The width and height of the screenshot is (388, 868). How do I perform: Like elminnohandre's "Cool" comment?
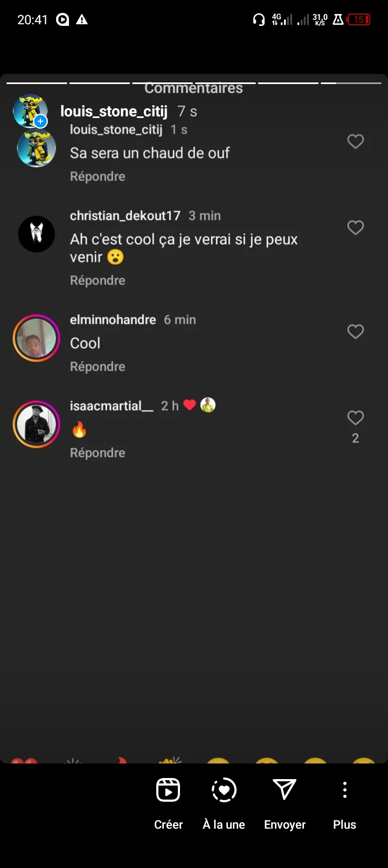[x=355, y=332]
